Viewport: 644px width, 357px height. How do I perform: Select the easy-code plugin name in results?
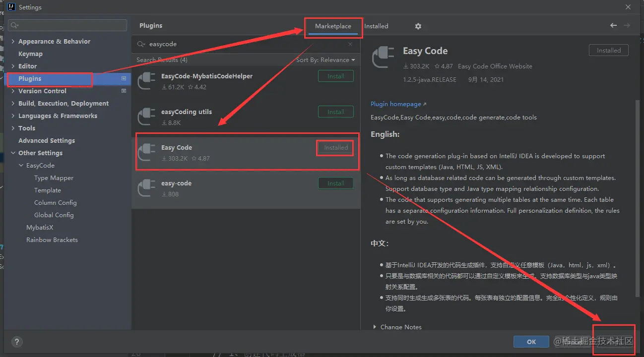(176, 183)
